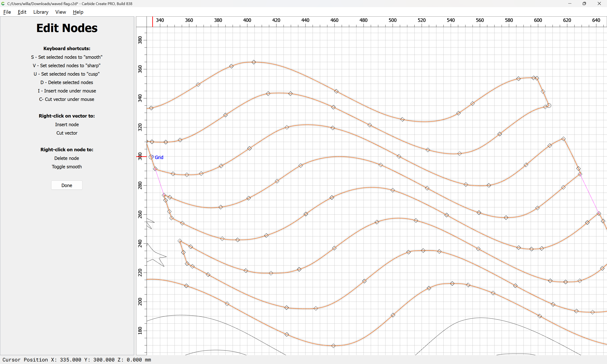Select the lowest diamond node on the bottom orange curve

pyautogui.click(x=333, y=346)
